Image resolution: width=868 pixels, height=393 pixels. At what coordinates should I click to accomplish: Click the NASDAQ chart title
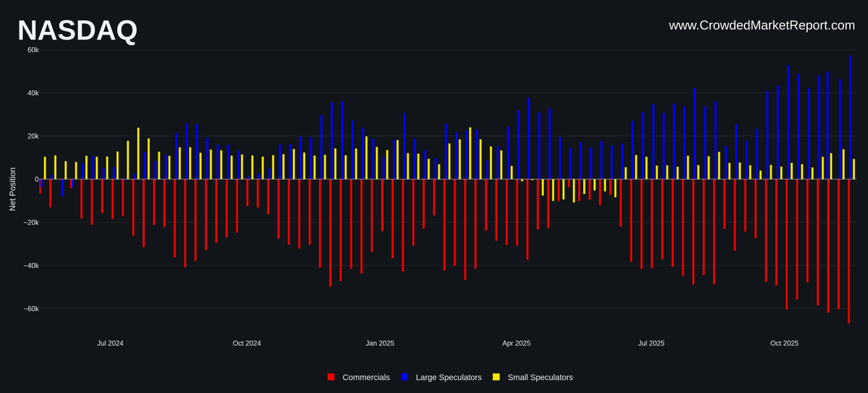pos(77,30)
